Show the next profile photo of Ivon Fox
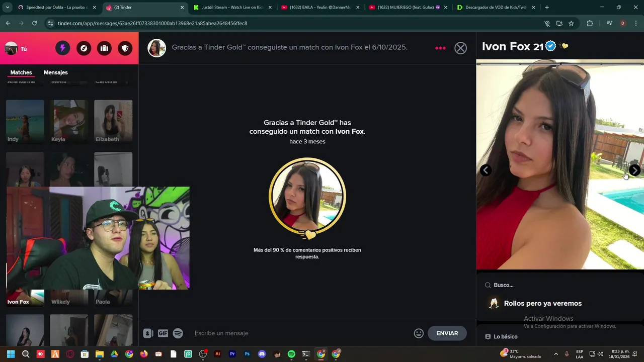 (x=635, y=170)
